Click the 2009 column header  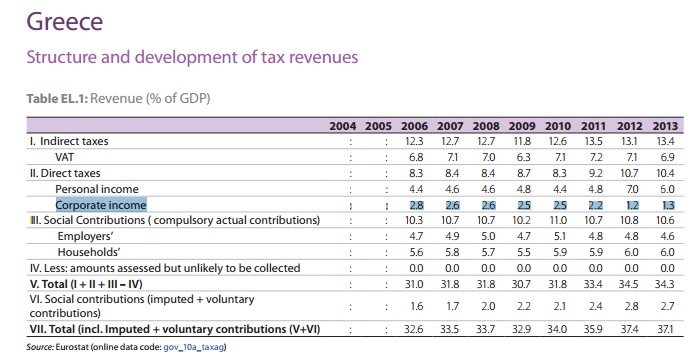pos(522,126)
